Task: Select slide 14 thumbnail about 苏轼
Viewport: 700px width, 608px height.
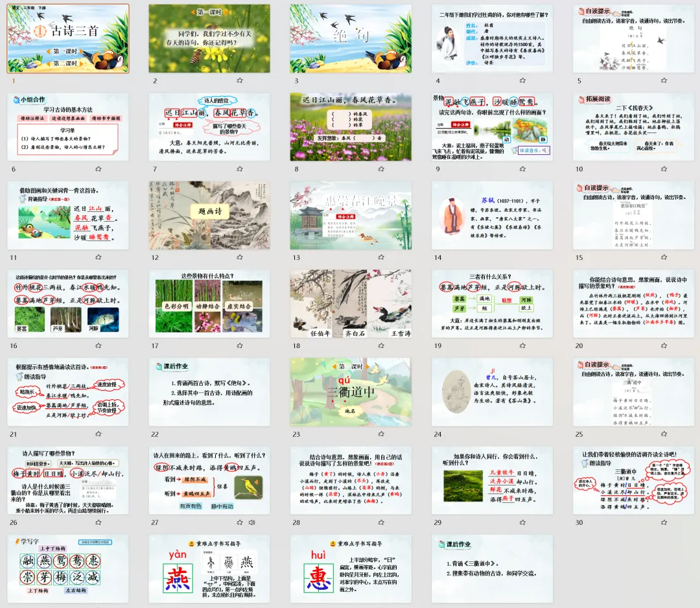Action: point(492,215)
